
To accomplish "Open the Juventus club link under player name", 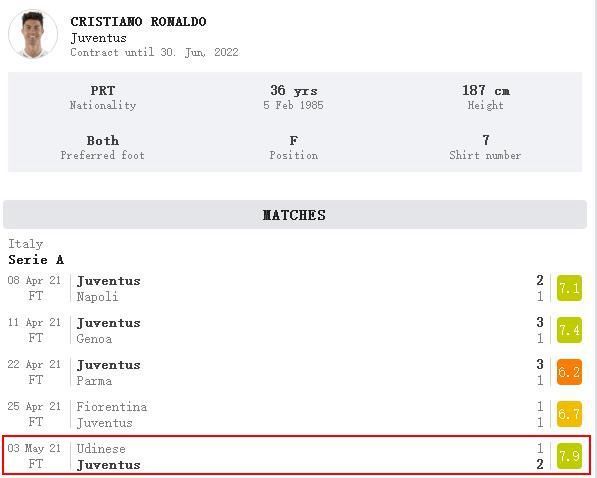I will tap(99, 38).
